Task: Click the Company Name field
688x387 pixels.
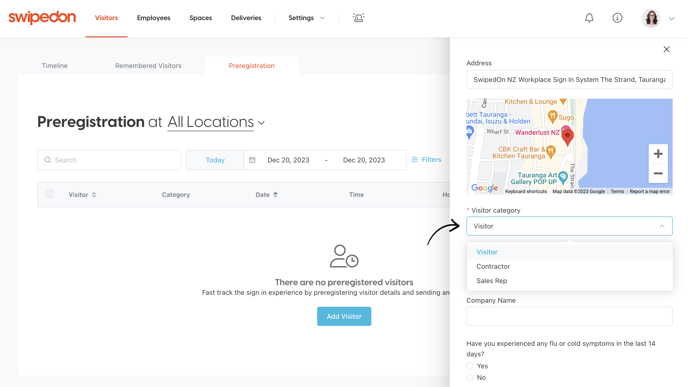Action: [x=570, y=316]
